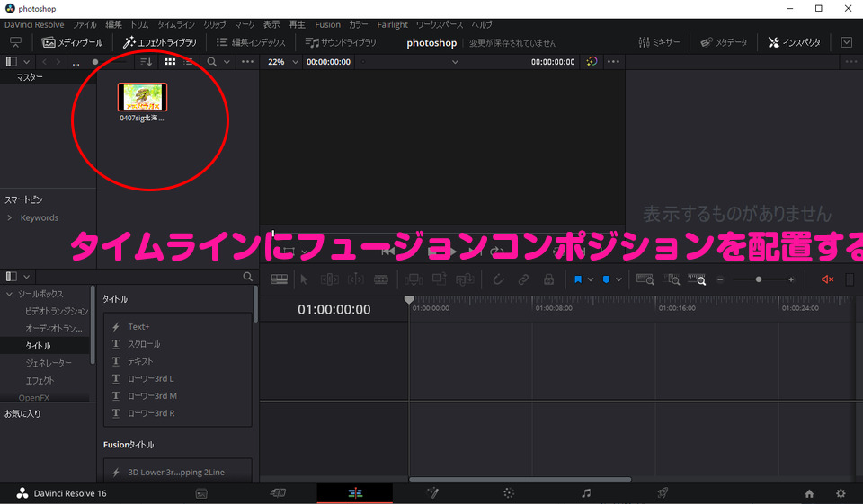
Task: Open the Deliver rocket page
Action: point(663,493)
